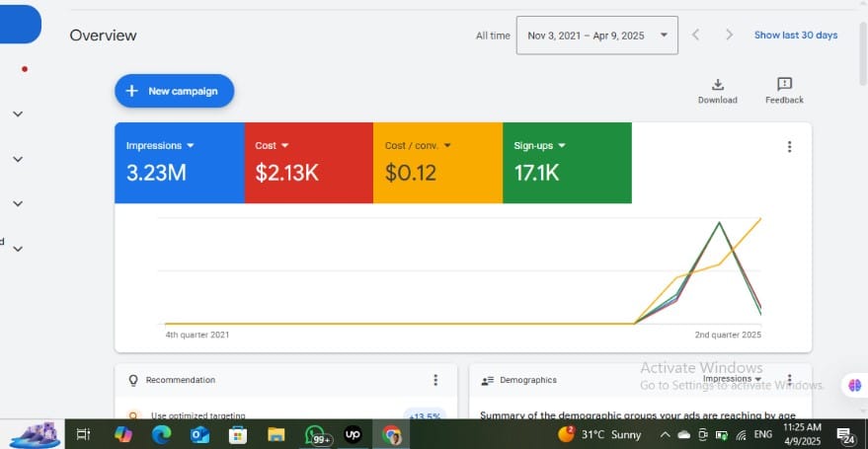Viewport: 868px width, 449px height.
Task: Click the New campaign button
Action: 174,91
